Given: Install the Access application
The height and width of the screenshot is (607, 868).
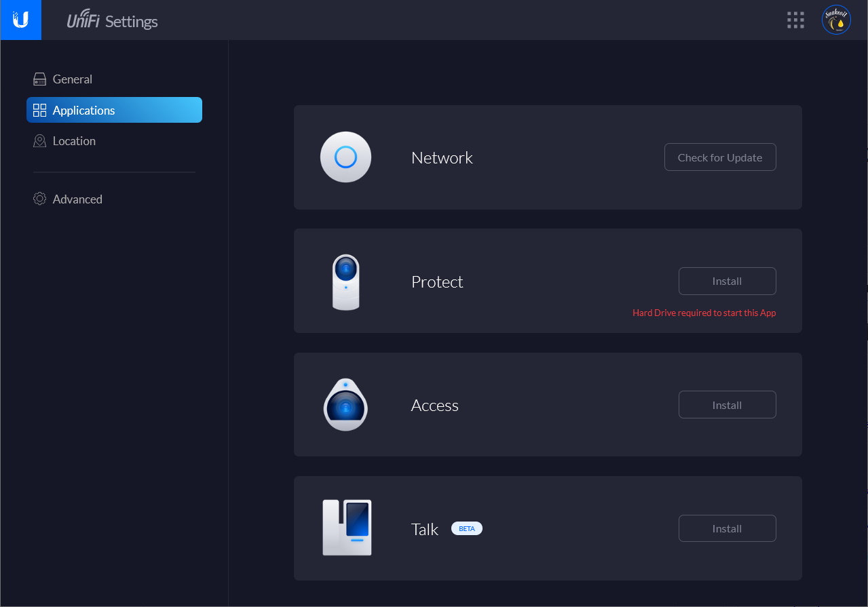Looking at the screenshot, I should [727, 405].
